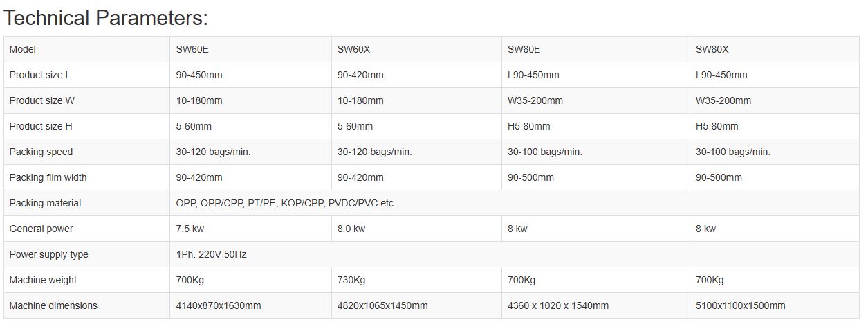This screenshot has width=868, height=329.
Task: Select the SW80X model header cell
Action: tap(775, 49)
